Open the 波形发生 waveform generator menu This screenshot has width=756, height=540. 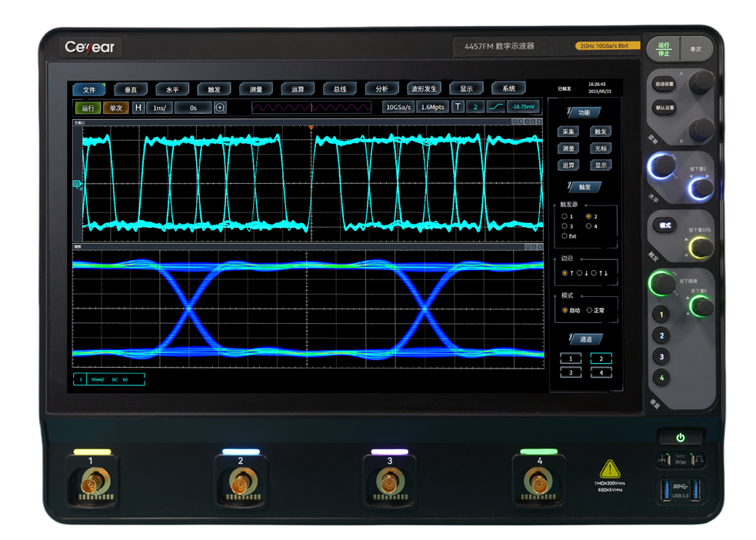423,89
